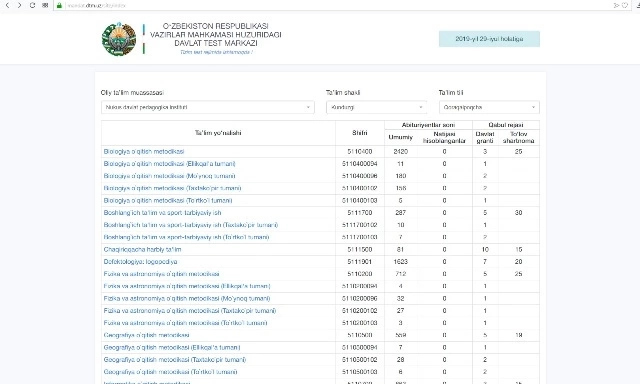Image resolution: width=640 pixels, height=384 pixels.
Task: Click the To'lov shartnoma sub-header
Action: tap(518, 137)
